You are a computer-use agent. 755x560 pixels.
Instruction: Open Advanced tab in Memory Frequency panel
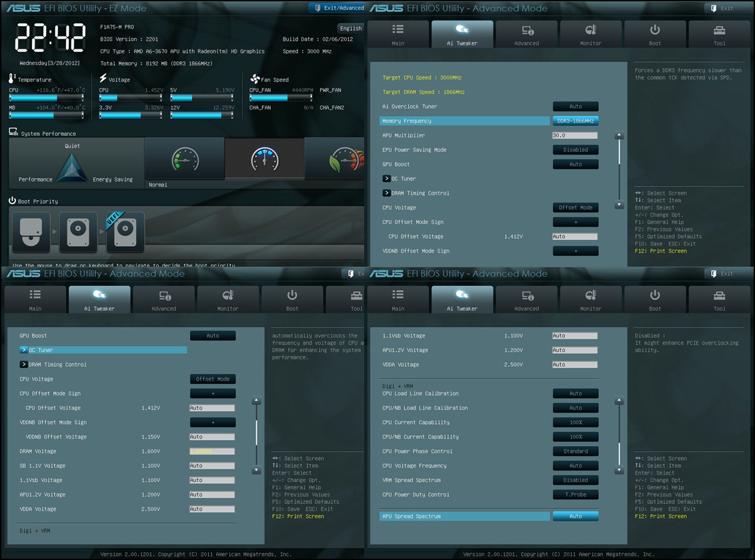coord(527,34)
